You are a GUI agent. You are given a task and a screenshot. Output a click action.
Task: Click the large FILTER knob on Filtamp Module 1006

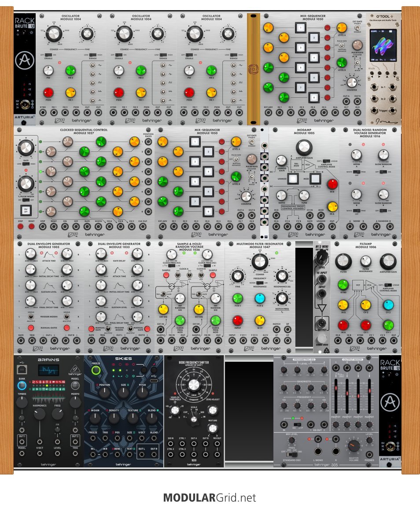(343, 261)
